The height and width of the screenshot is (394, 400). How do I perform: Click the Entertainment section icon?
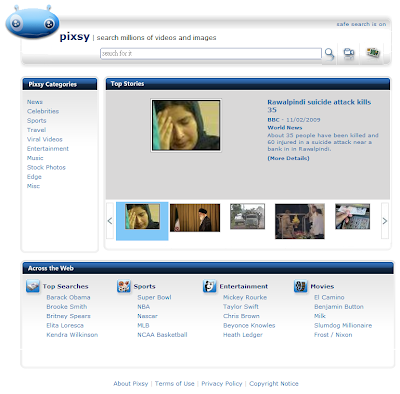209,286
